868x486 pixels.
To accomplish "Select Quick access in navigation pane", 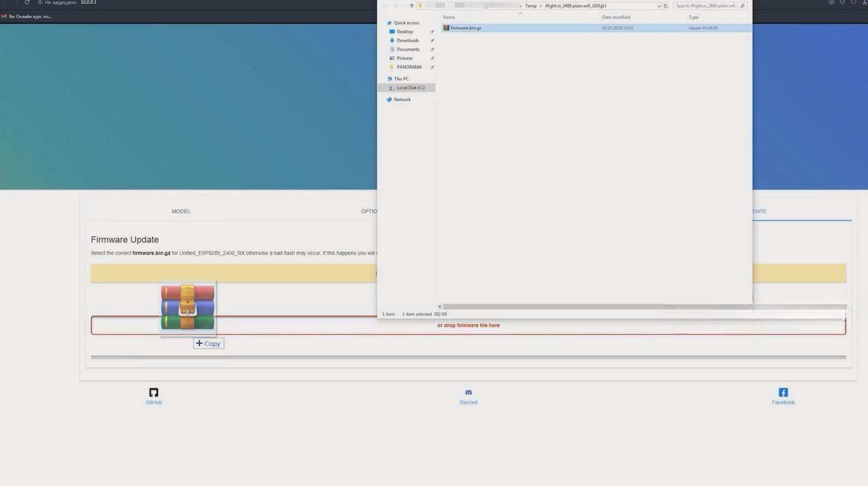I will pyautogui.click(x=406, y=23).
